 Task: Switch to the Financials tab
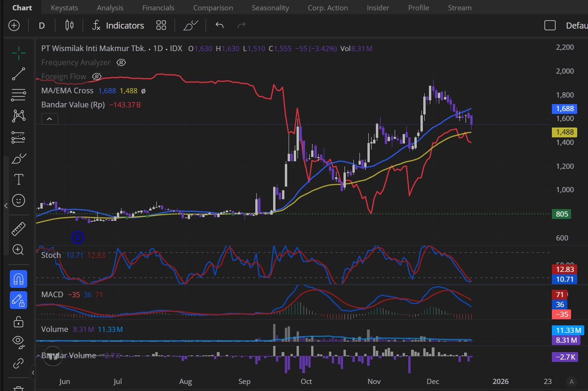point(158,8)
